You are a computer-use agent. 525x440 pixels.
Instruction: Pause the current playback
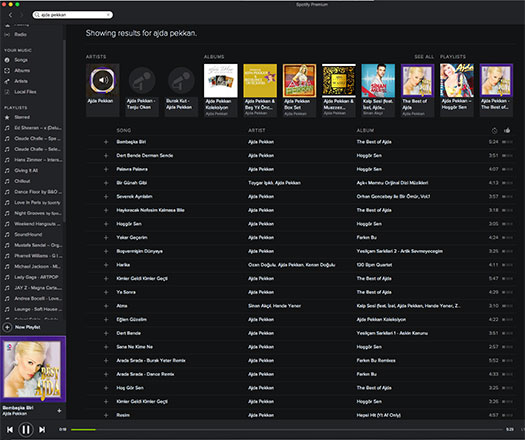click(26, 430)
